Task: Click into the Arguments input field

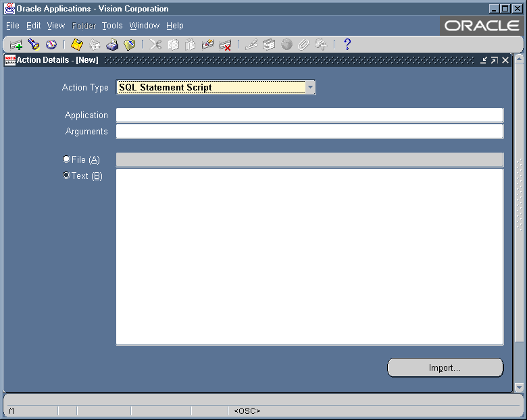Action: 309,132
